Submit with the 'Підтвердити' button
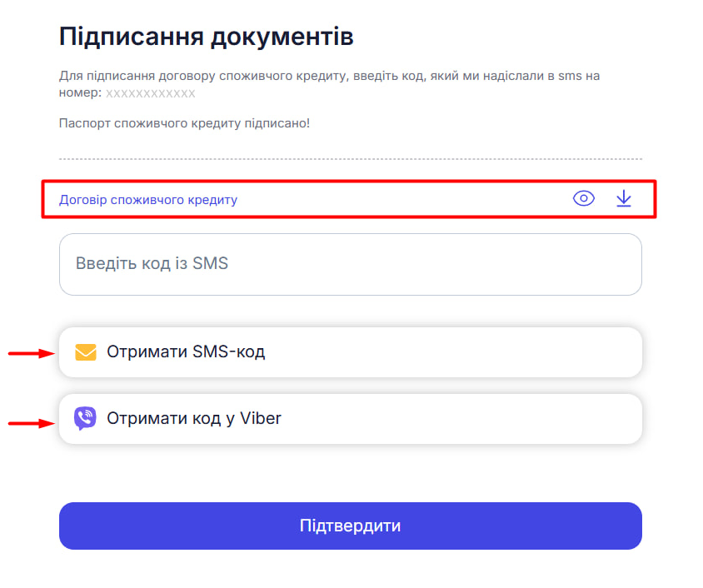Viewport: 703px width, 588px height. pyautogui.click(x=350, y=526)
